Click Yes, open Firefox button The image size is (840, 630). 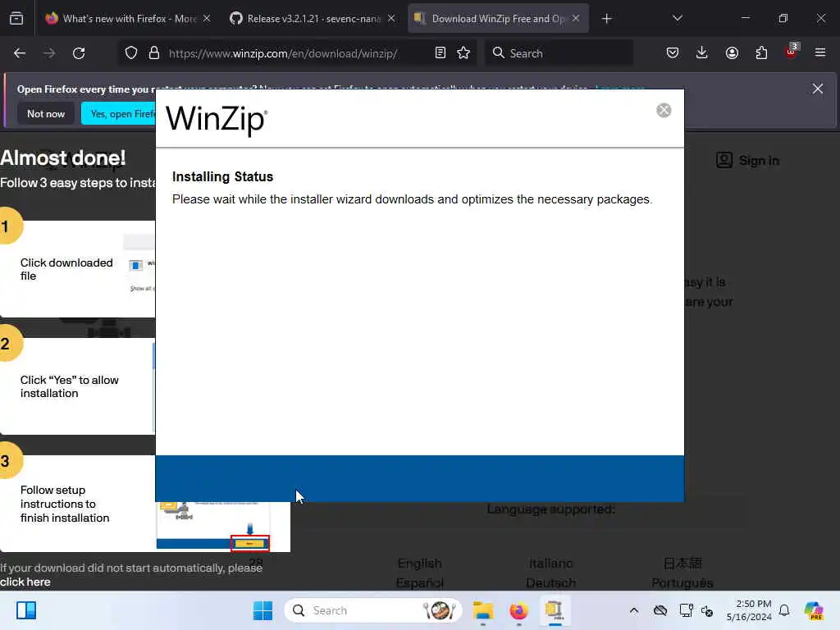(118, 113)
